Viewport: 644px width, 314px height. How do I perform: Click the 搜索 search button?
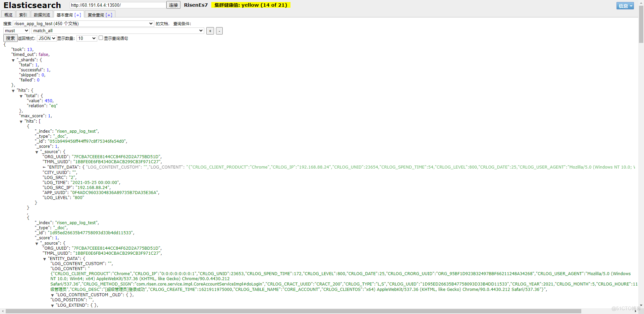pyautogui.click(x=10, y=38)
